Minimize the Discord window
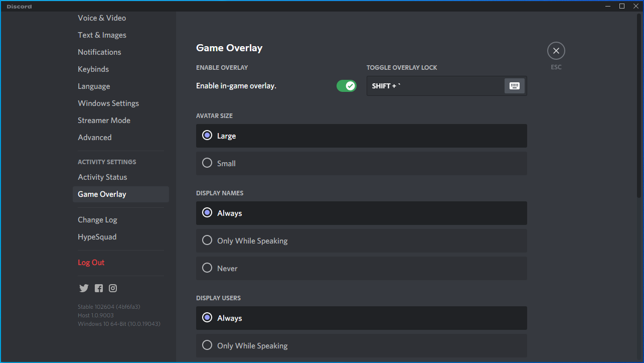This screenshot has width=644, height=363. 608,6
